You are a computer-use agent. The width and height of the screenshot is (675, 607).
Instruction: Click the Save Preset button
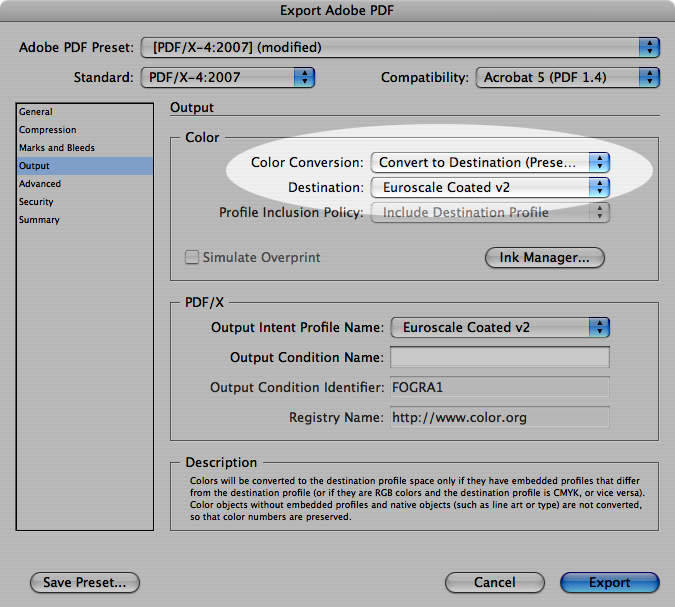tap(85, 582)
